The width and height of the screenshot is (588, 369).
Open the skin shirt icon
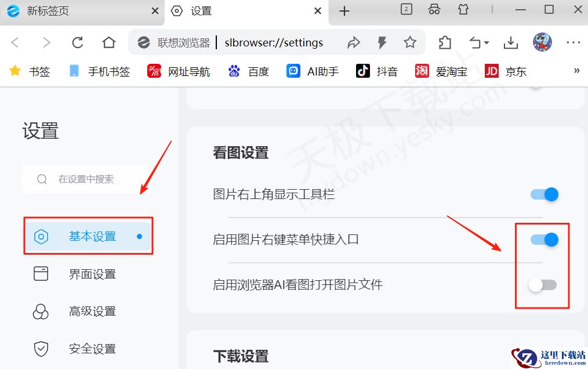coord(463,9)
